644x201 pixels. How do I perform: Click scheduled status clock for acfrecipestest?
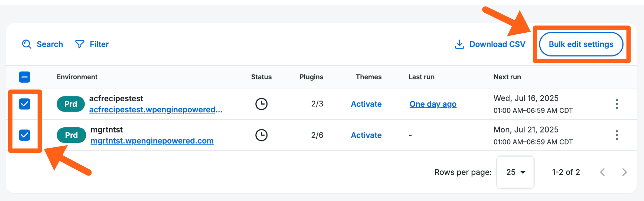[261, 104]
